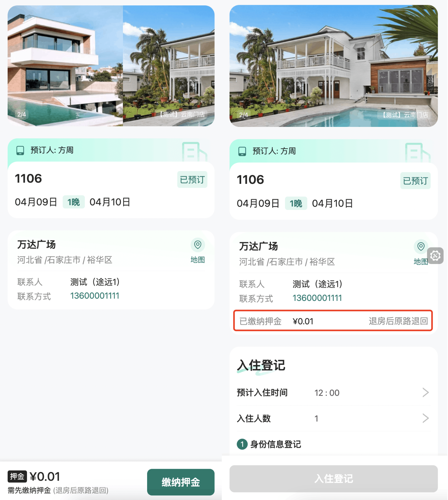Tap the step 1 badge next to 身份信息登记

click(242, 444)
